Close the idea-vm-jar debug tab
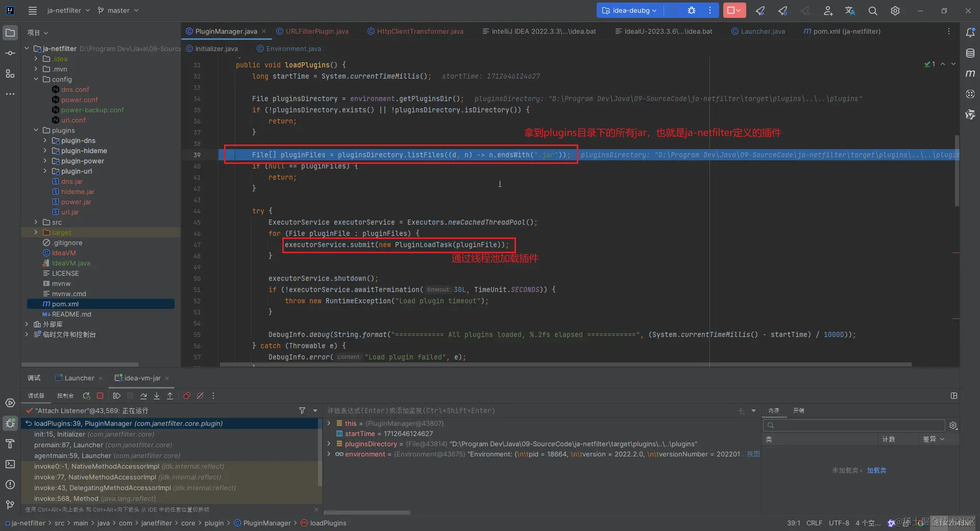980x531 pixels. [x=167, y=378]
